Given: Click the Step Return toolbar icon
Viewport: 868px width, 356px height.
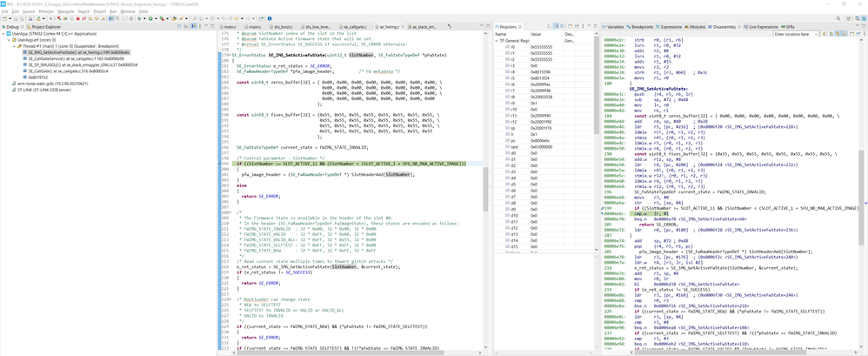Looking at the screenshot, I should click(x=103, y=19).
